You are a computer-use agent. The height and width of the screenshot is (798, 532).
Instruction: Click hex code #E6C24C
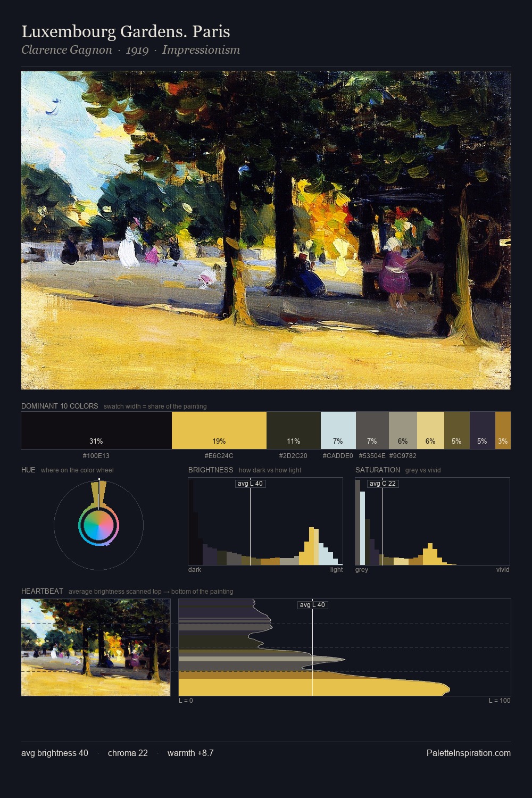[219, 456]
